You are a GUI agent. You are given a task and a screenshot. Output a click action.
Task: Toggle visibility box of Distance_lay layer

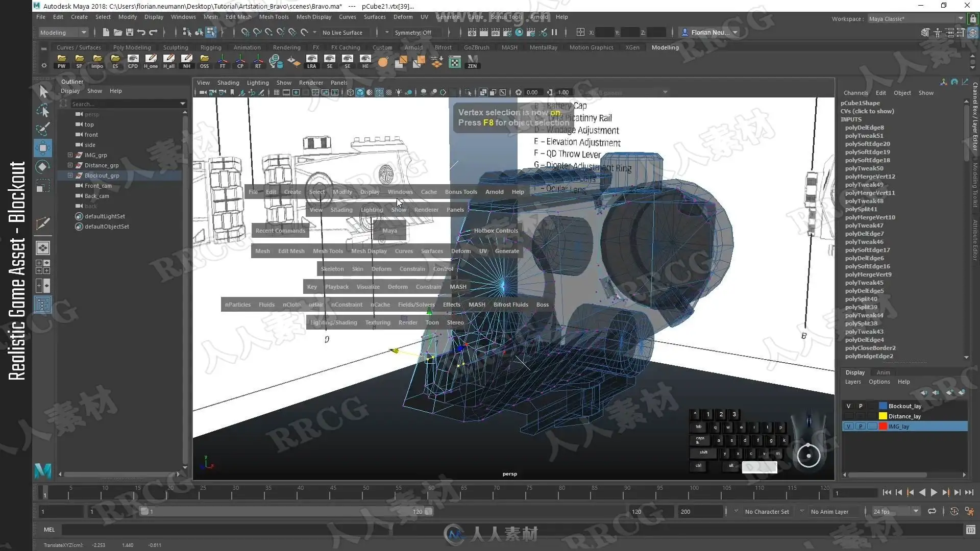[x=848, y=416]
